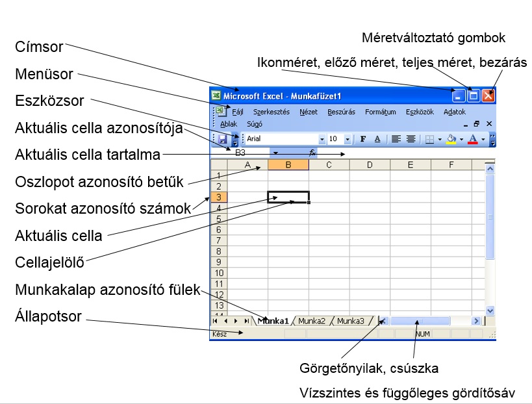Open the font size 10 dropdown
Viewport: 532px width, 404px height.
(347, 139)
